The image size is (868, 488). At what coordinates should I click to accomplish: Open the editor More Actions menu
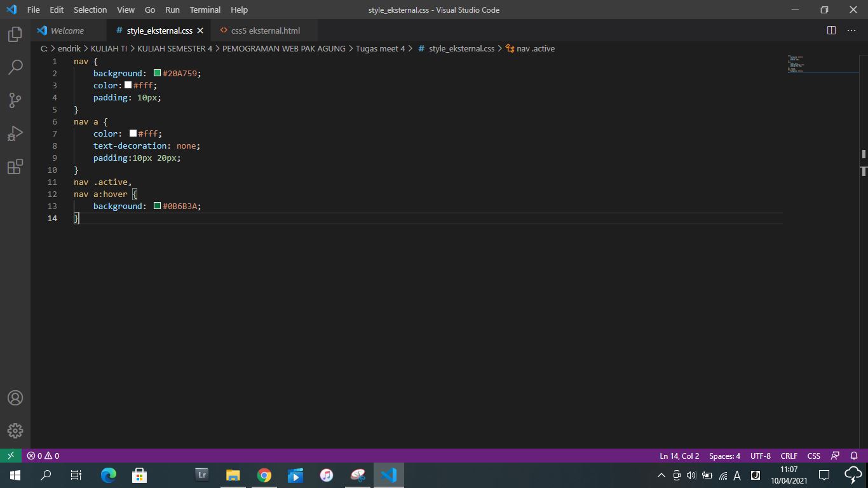coord(851,30)
